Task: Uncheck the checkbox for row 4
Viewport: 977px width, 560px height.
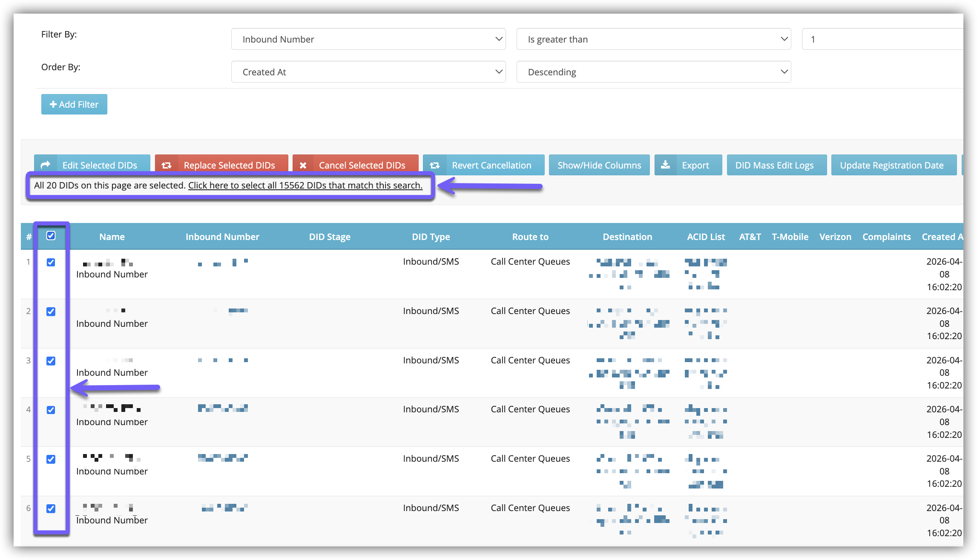Action: tap(51, 410)
